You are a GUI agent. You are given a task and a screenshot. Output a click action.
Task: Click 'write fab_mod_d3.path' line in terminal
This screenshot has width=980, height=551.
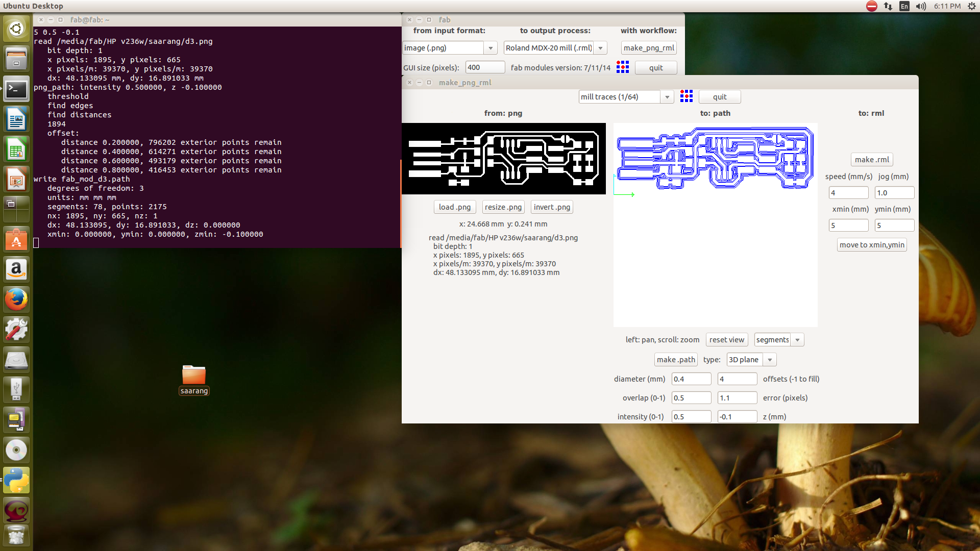click(82, 179)
